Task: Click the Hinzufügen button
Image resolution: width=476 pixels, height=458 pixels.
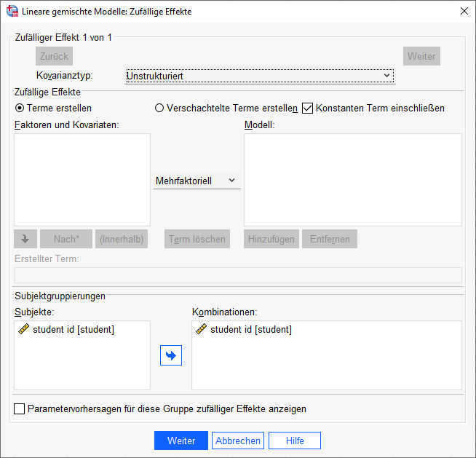Action: pos(271,239)
